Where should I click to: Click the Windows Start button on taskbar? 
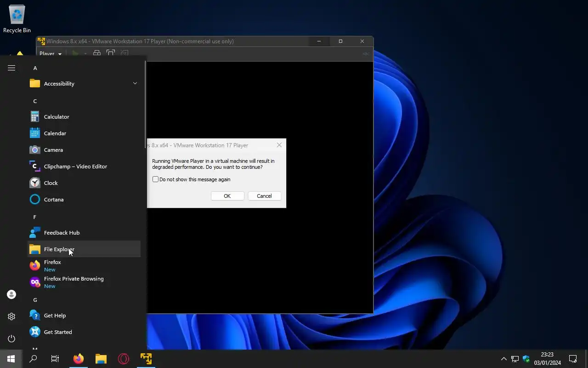[x=11, y=359]
